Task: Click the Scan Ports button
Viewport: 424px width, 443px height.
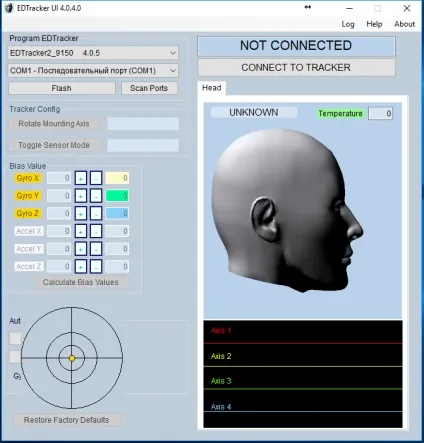Action: (149, 88)
